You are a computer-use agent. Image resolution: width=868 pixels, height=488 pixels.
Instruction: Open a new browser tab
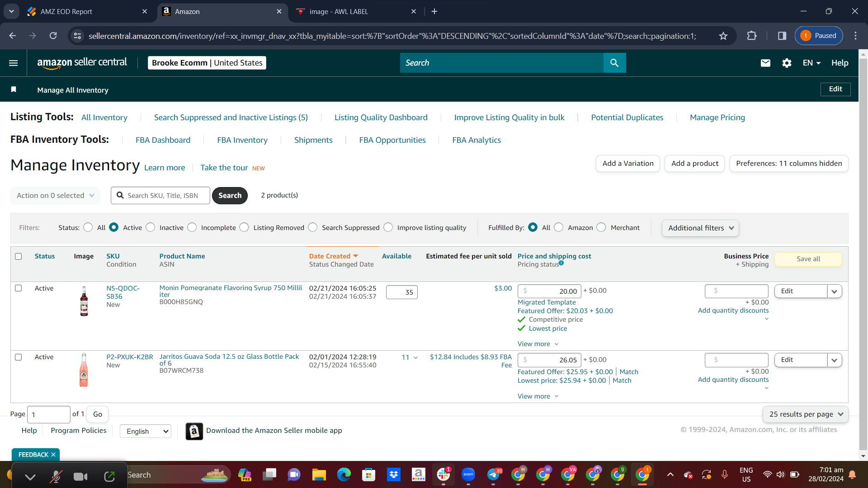point(434,11)
